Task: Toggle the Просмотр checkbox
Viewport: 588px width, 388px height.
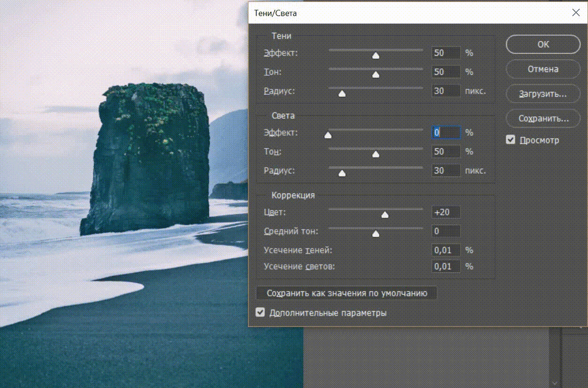Action: pos(511,140)
